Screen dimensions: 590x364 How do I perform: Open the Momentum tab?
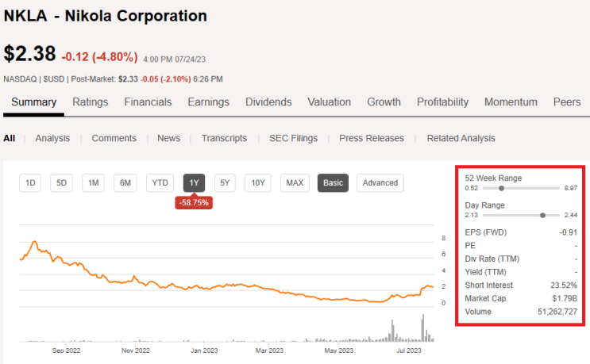[x=511, y=102]
